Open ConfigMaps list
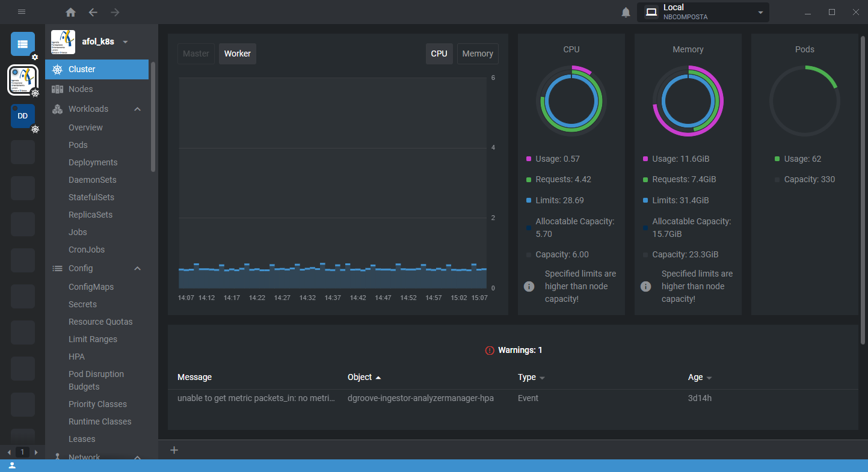This screenshot has height=472, width=868. point(91,287)
